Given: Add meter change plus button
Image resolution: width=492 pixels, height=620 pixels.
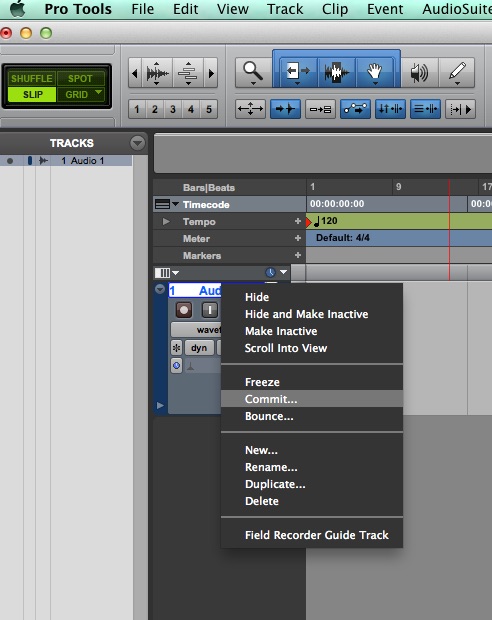Looking at the screenshot, I should coord(298,238).
